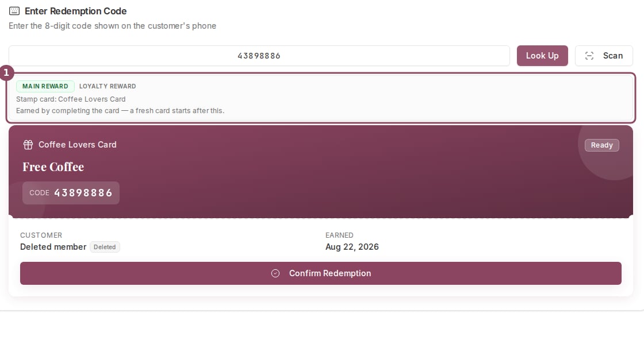Image resolution: width=644 pixels, height=356 pixels.
Task: Click the keyboard icon beside Enter Redemption Code
Action: [x=14, y=11]
